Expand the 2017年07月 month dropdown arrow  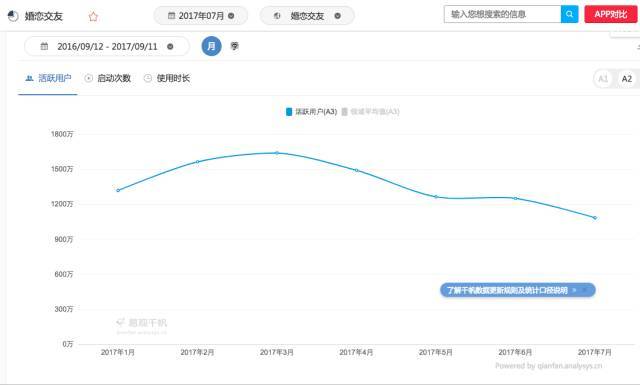coord(231,16)
